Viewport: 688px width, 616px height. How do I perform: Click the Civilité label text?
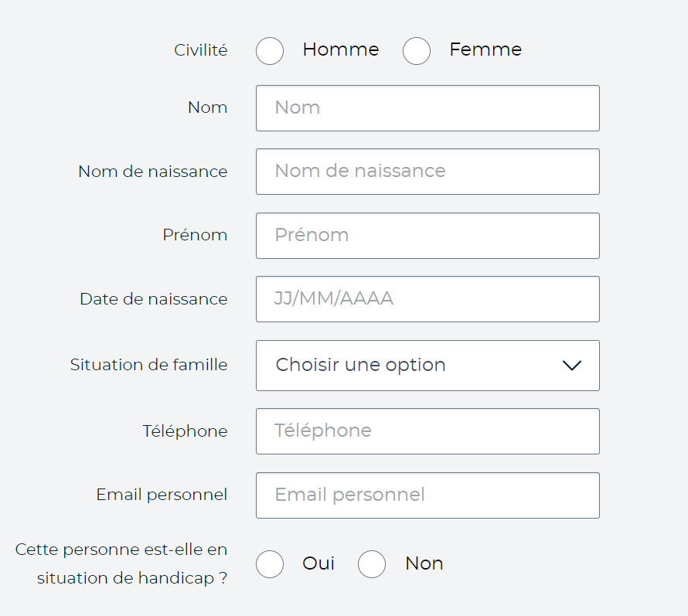[201, 50]
